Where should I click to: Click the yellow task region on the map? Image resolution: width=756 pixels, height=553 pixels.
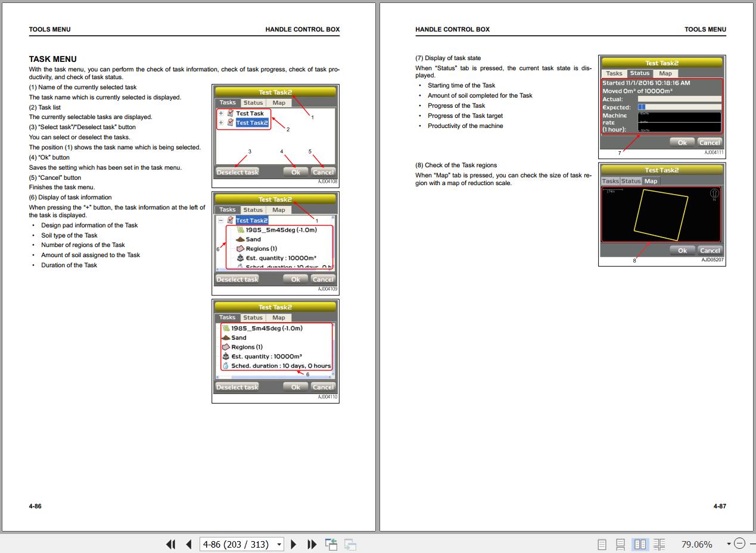(660, 215)
